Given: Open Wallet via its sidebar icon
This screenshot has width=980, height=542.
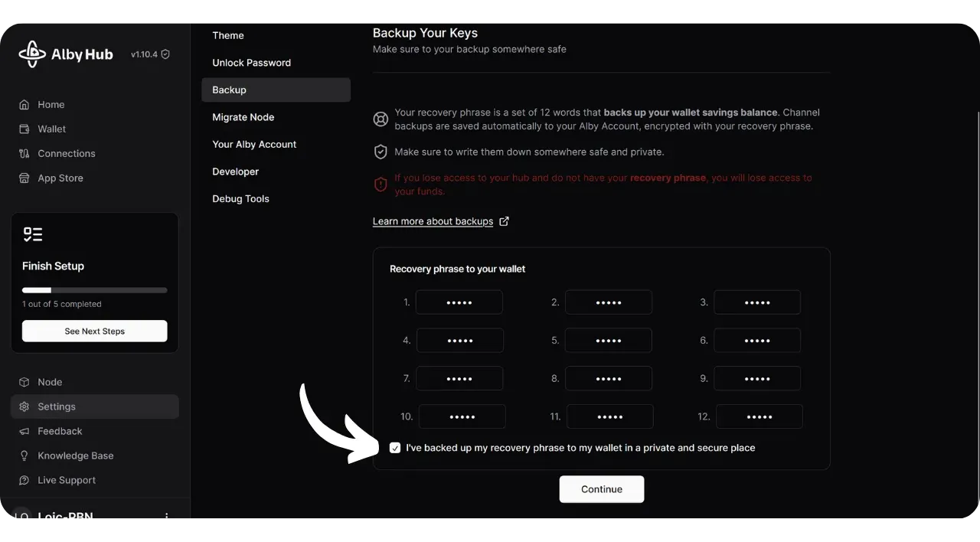Looking at the screenshot, I should 24,129.
